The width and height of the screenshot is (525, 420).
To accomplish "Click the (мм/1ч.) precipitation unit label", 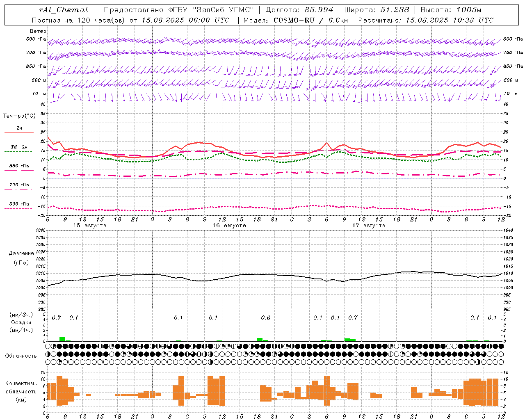I will (x=21, y=330).
